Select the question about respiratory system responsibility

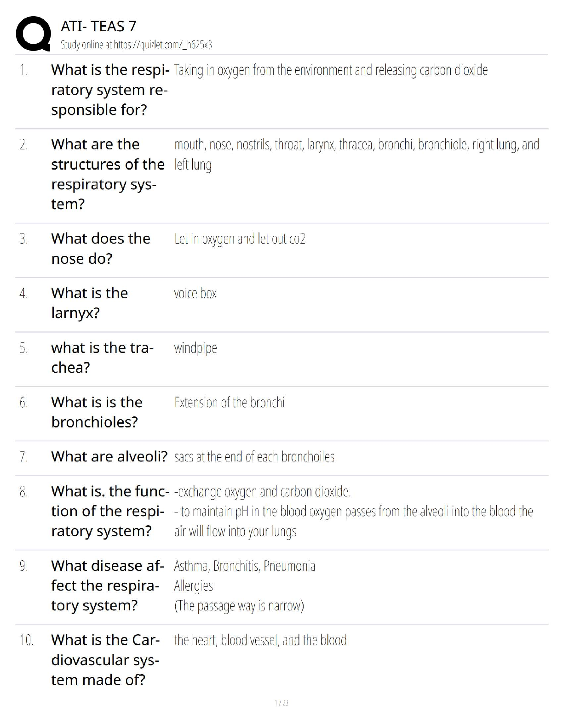tap(109, 90)
